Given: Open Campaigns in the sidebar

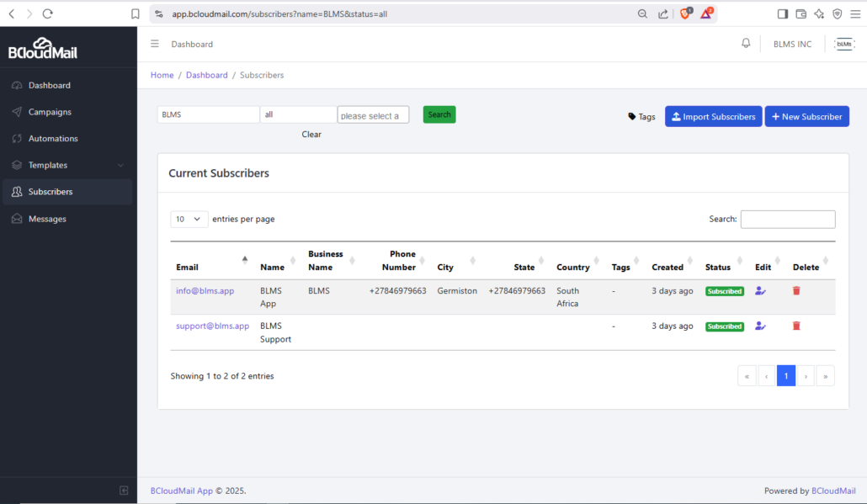Looking at the screenshot, I should (67, 112).
